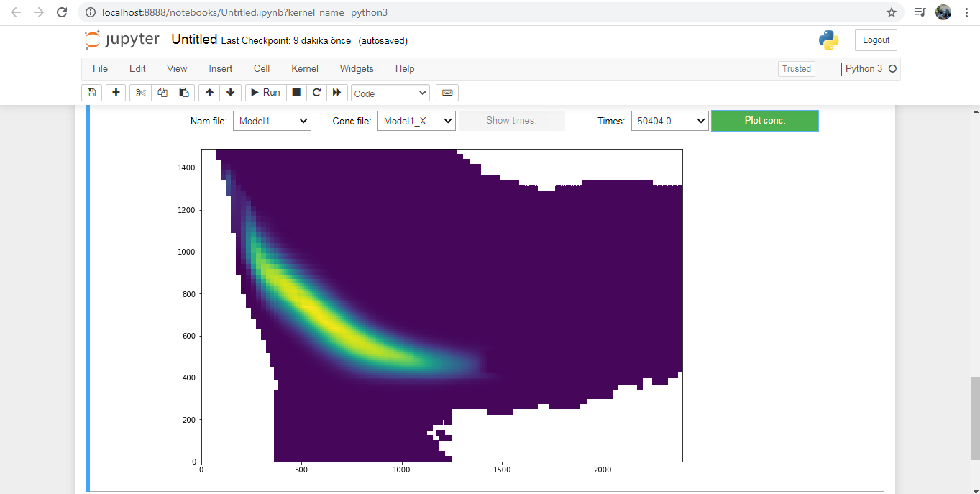This screenshot has height=494, width=980.
Task: Open the Insert menu
Action: pos(221,68)
